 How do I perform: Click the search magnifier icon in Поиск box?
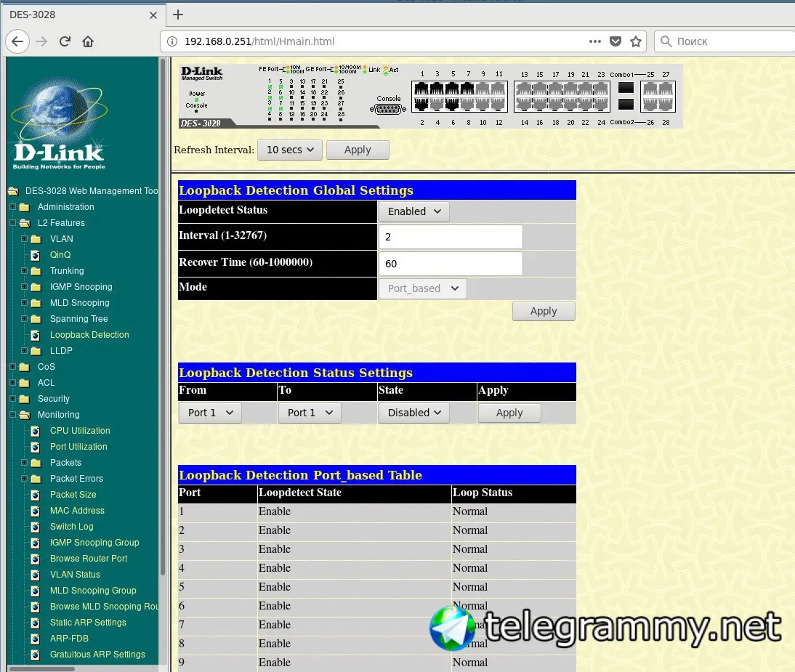[x=666, y=41]
